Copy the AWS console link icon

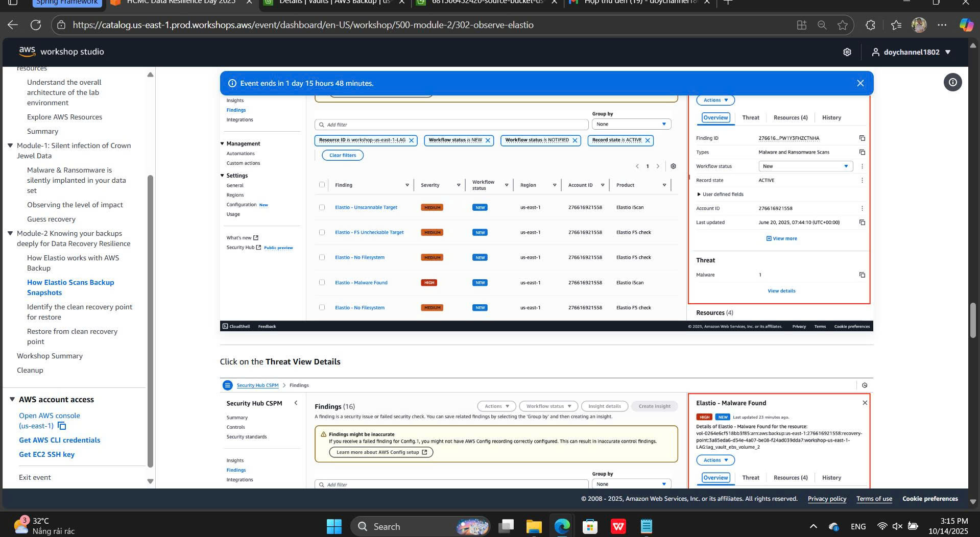coord(62,426)
